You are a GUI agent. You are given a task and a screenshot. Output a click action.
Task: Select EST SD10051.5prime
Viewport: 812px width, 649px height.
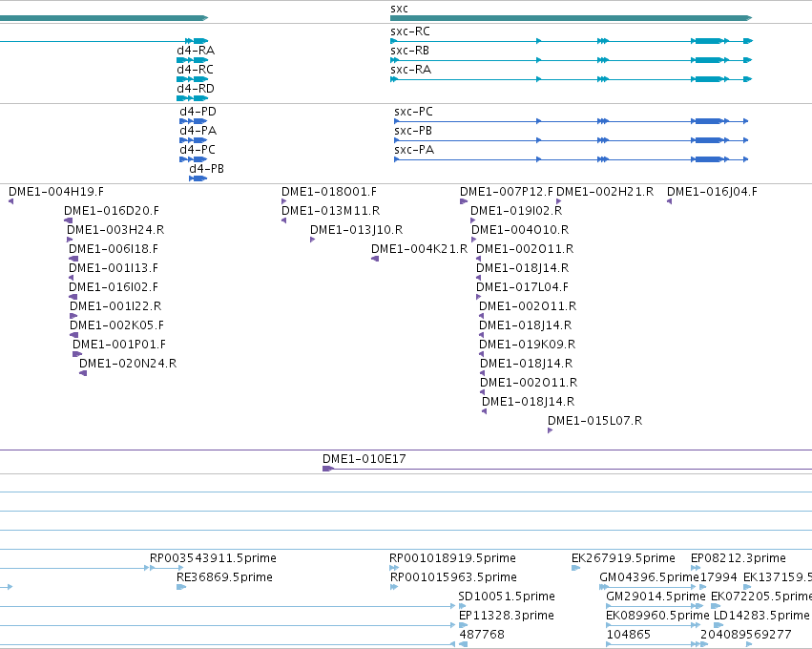pyautogui.click(x=507, y=597)
